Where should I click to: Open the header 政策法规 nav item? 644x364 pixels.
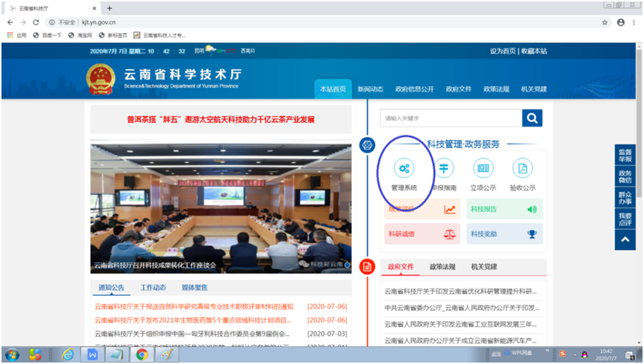click(496, 89)
